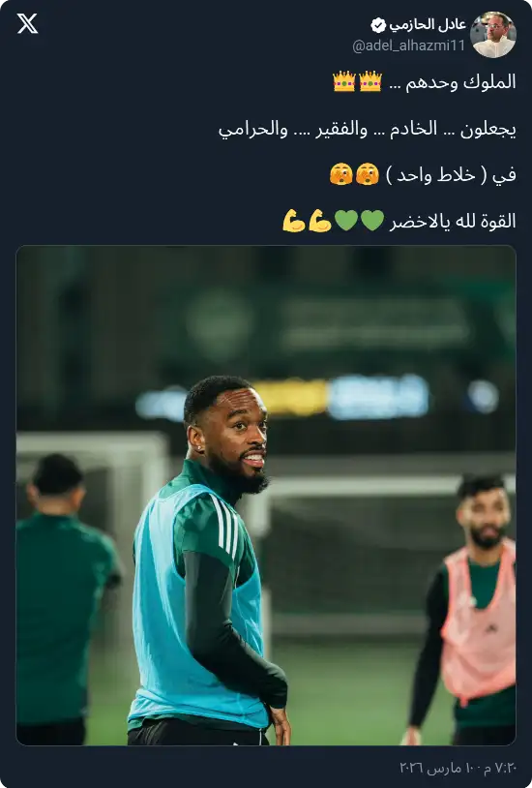Click the left shocked face emoji
This screenshot has width=532, height=788.
click(341, 174)
